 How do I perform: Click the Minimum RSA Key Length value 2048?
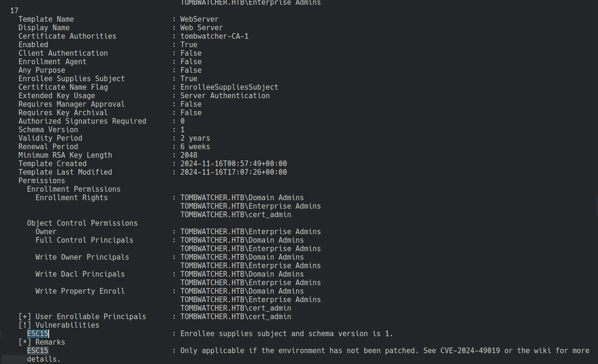[189, 155]
